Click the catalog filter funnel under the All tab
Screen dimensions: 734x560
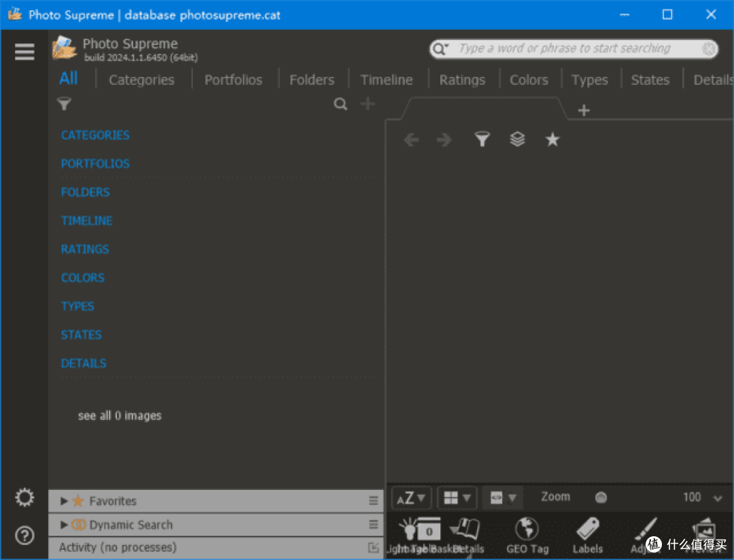pyautogui.click(x=64, y=103)
